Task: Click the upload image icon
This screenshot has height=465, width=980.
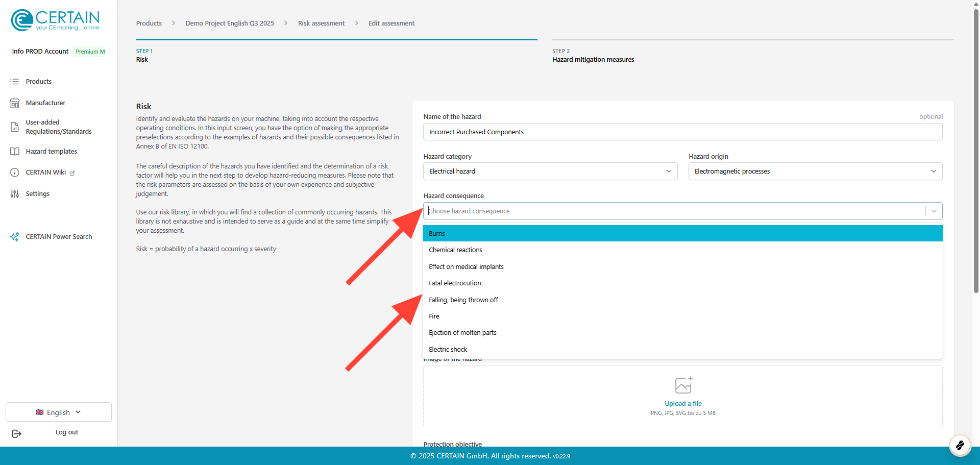Action: point(683,385)
